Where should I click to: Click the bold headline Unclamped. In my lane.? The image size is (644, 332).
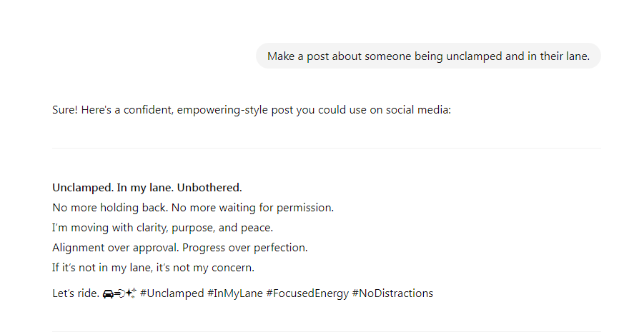click(147, 188)
